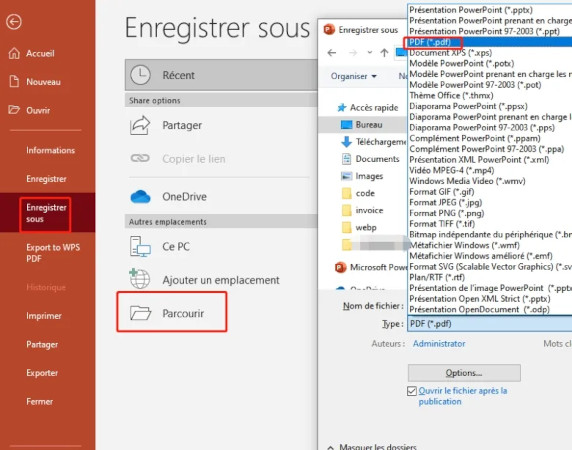Click the Options... button
The width and height of the screenshot is (572, 450).
point(464,373)
